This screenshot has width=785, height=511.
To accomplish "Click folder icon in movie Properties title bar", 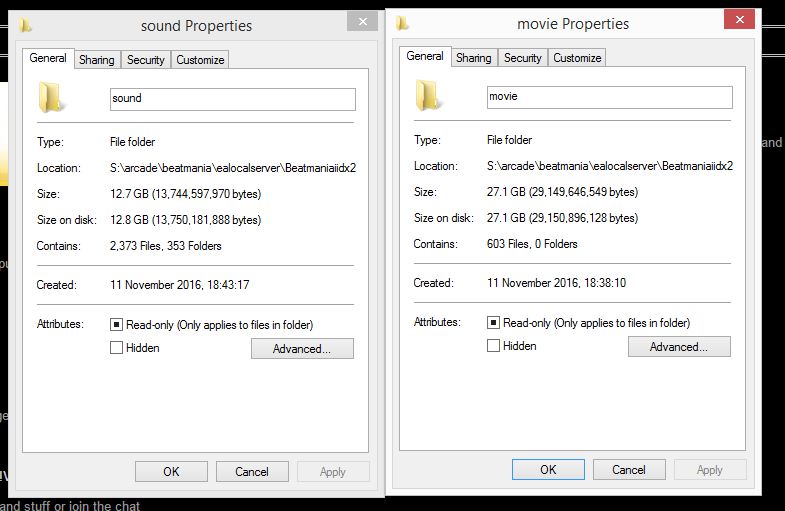I will tap(402, 23).
